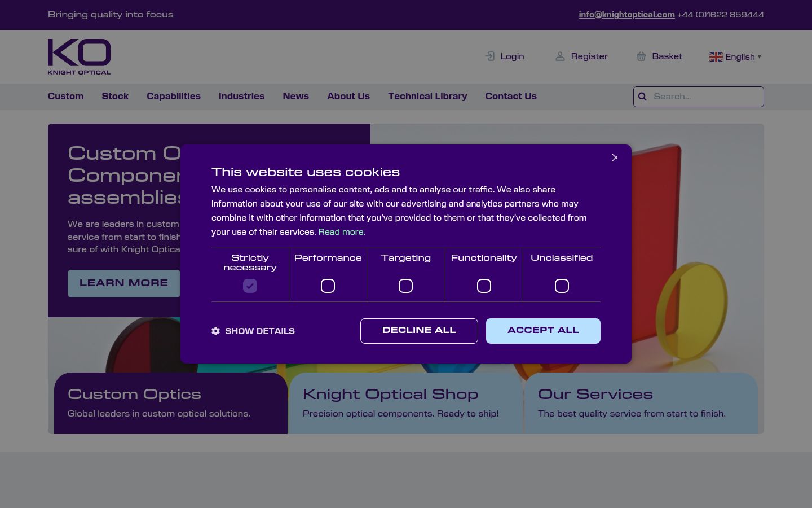Expand the SHOW DETAILS cookie section
This screenshot has height=508, width=812.
tap(253, 331)
